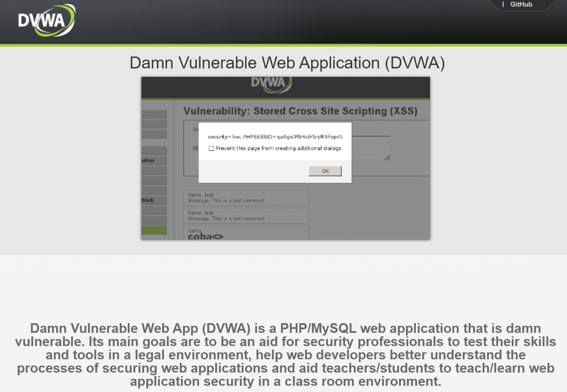Viewport: 567px width, 392px height.
Task: Check "Prevent this page from creating additional dialogs"
Action: pyautogui.click(x=212, y=148)
